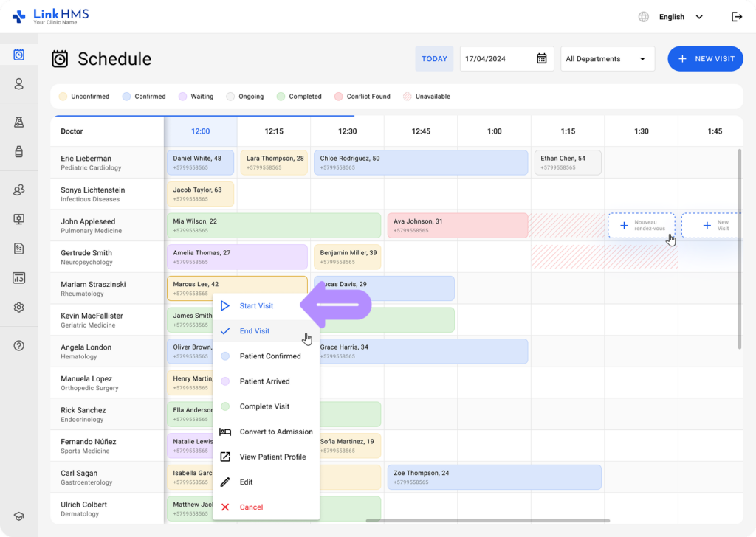Open the help question mark icon

[18, 346]
